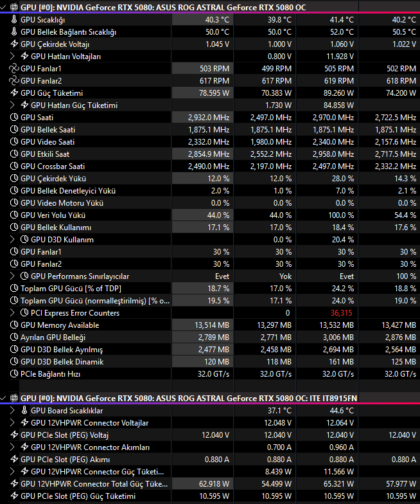Click gauge icon of GPU Video Motoru Yükü

(14, 203)
